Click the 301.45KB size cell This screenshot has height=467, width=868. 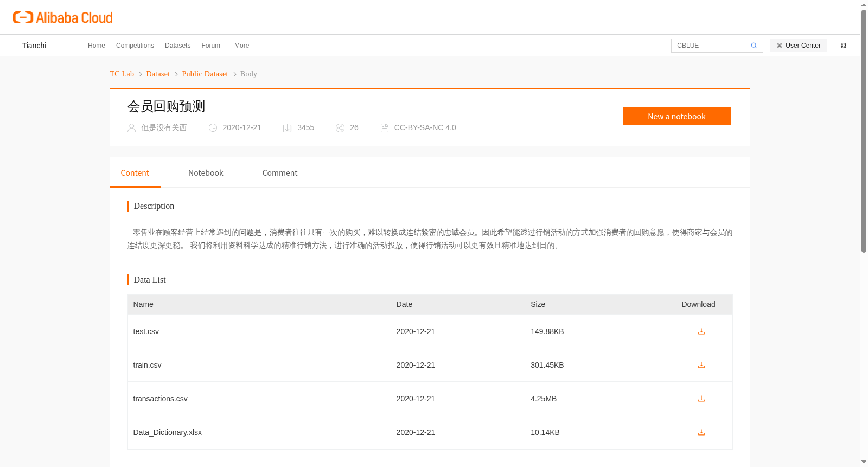[547, 365]
